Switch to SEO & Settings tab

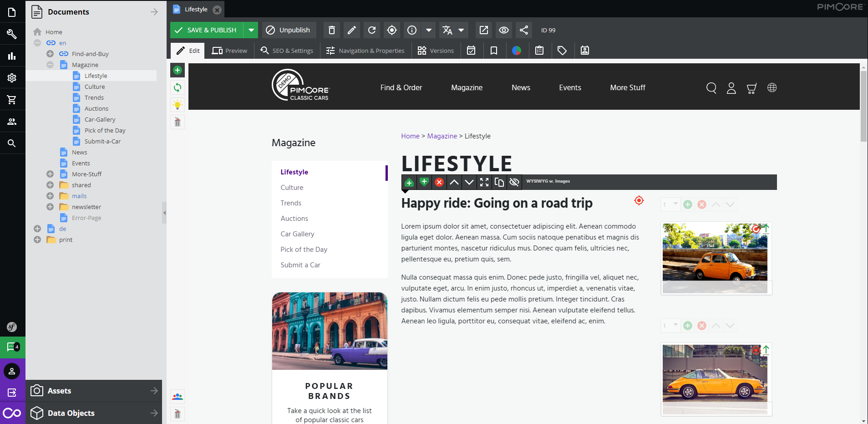(x=287, y=51)
